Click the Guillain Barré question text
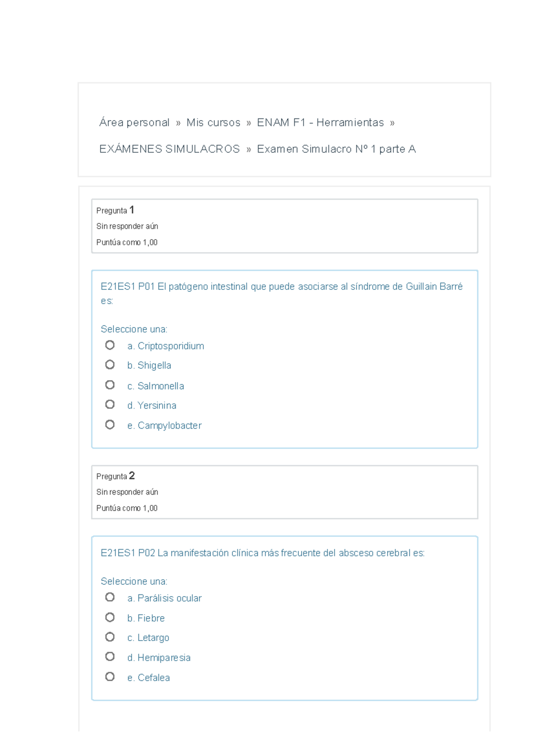Image resolution: width=534 pixels, height=756 pixels. [x=281, y=287]
